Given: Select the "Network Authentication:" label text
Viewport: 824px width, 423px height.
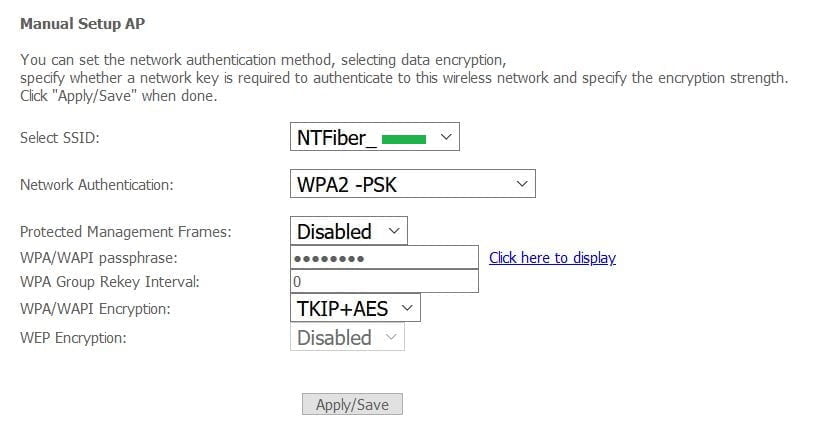Looking at the screenshot, I should [97, 184].
